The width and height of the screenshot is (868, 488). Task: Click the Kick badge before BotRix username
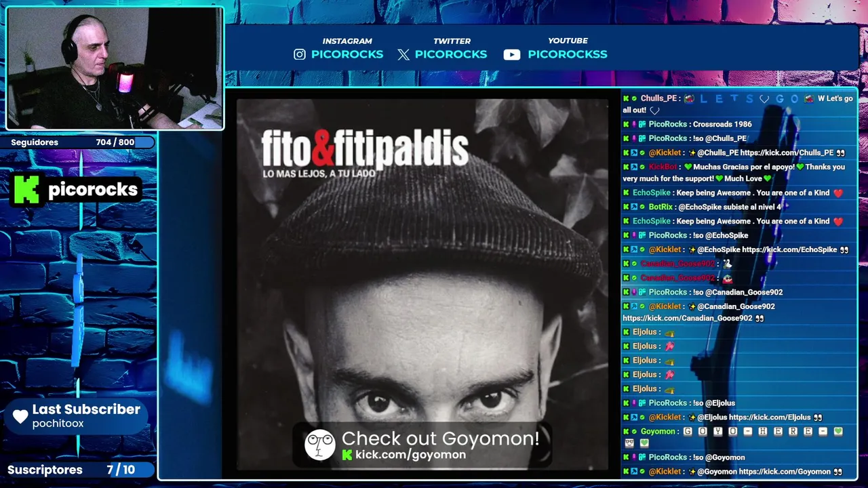(x=627, y=207)
